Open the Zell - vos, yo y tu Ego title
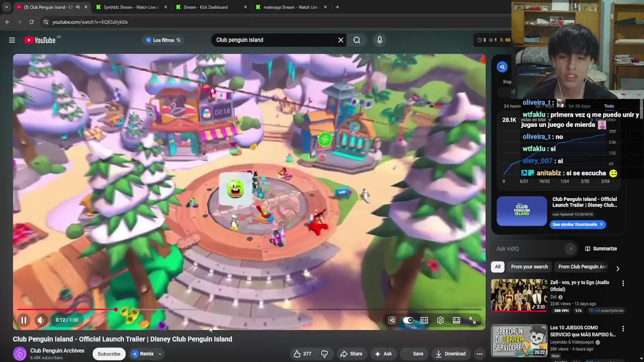The image size is (644, 362). [580, 286]
